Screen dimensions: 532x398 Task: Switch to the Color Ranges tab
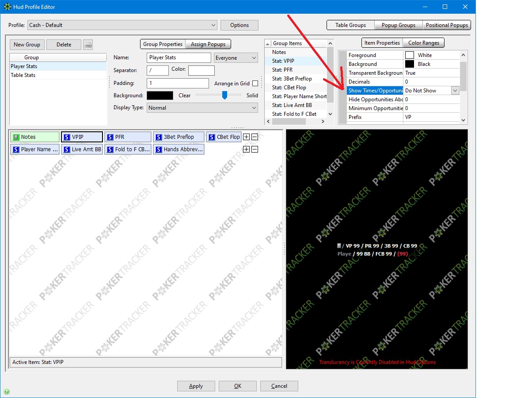click(x=423, y=43)
